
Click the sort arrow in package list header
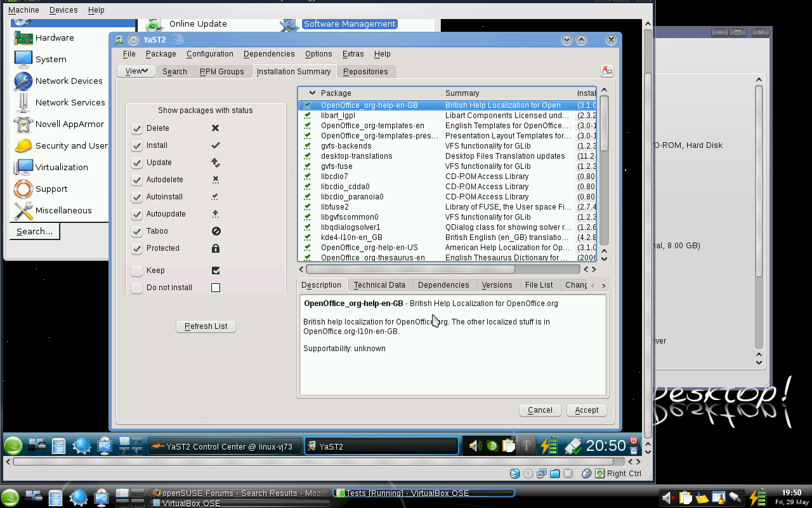[x=312, y=93]
